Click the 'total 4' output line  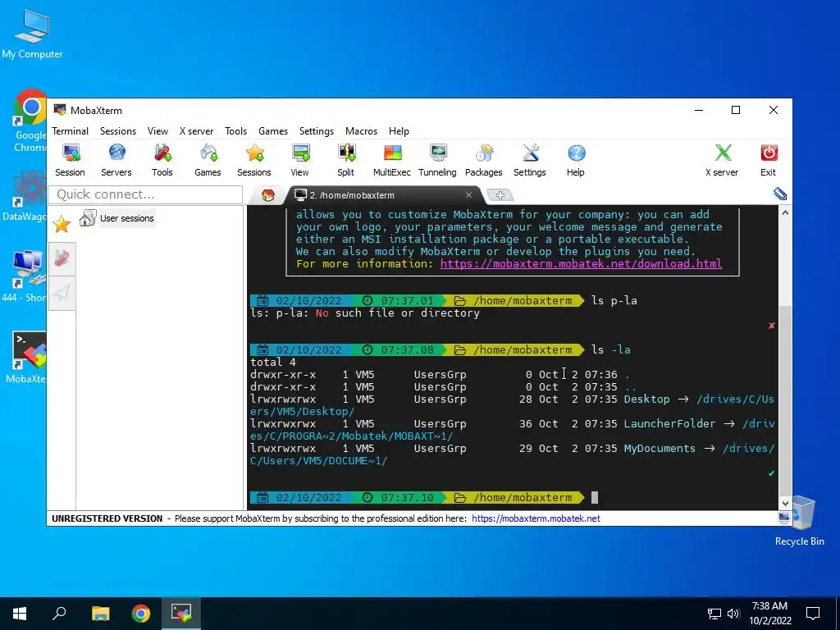pos(272,362)
